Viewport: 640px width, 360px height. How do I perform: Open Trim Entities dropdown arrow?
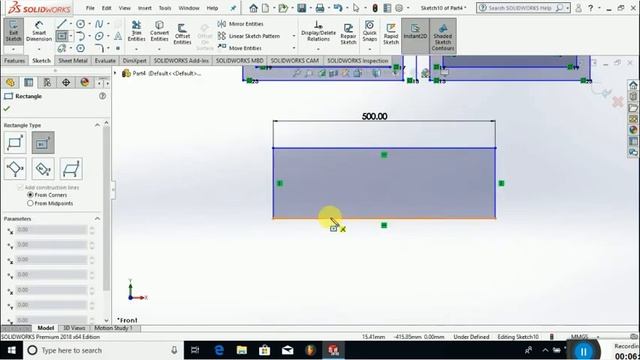click(x=136, y=49)
